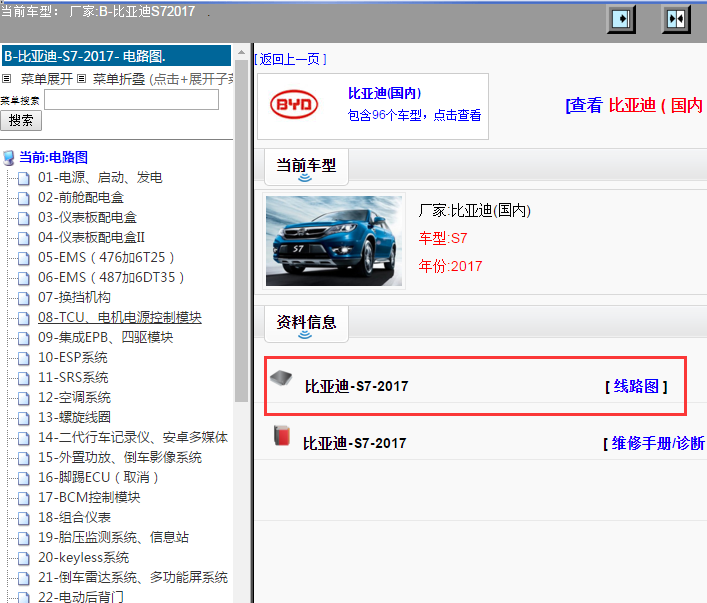This screenshot has width=707, height=603.
Task: Click document icon for 12-空调系统
Action: point(24,398)
